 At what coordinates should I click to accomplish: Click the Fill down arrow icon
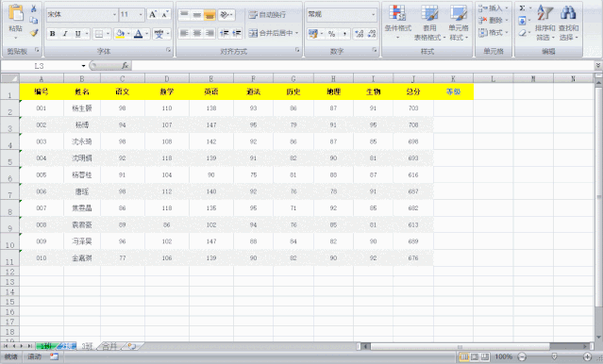(x=522, y=21)
